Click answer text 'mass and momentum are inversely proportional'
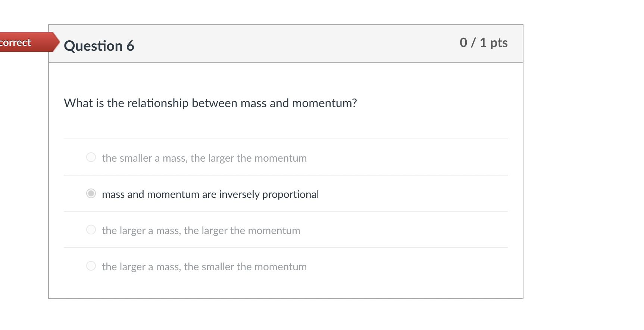The image size is (644, 330). [210, 194]
